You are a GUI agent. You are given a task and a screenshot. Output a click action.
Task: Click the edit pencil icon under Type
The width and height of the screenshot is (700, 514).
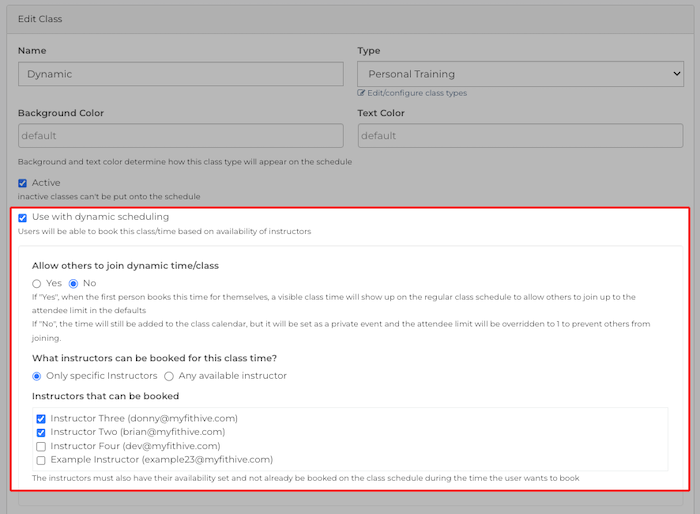(x=362, y=93)
